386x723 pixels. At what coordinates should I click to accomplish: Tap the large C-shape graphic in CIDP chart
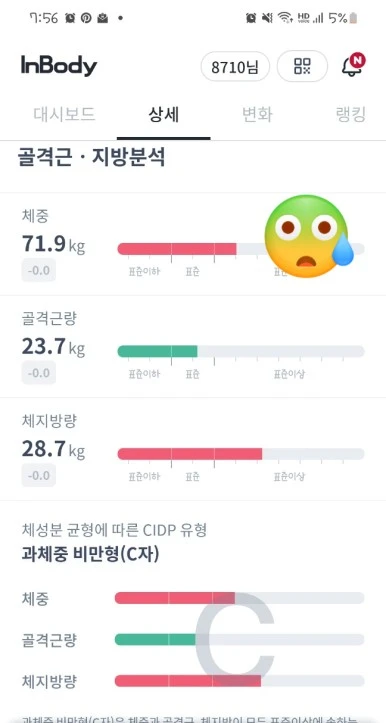pos(234,640)
